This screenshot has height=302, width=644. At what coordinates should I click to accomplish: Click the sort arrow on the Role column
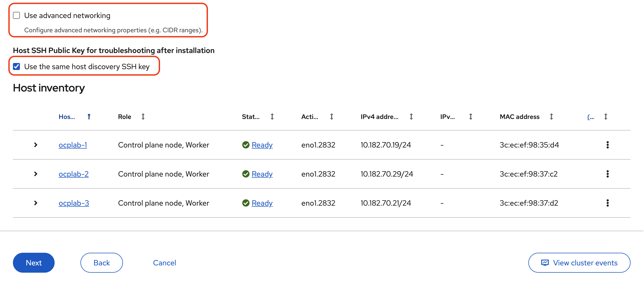click(x=143, y=117)
